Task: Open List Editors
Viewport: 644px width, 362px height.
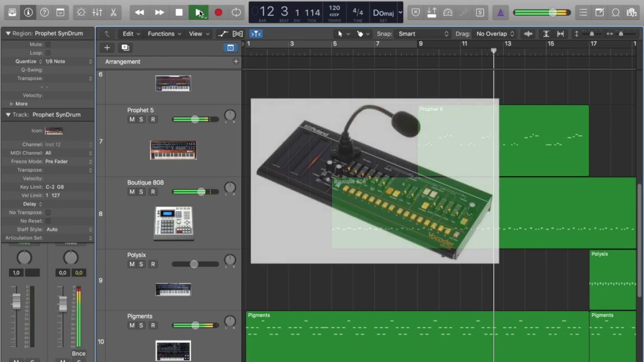Action: (x=583, y=13)
